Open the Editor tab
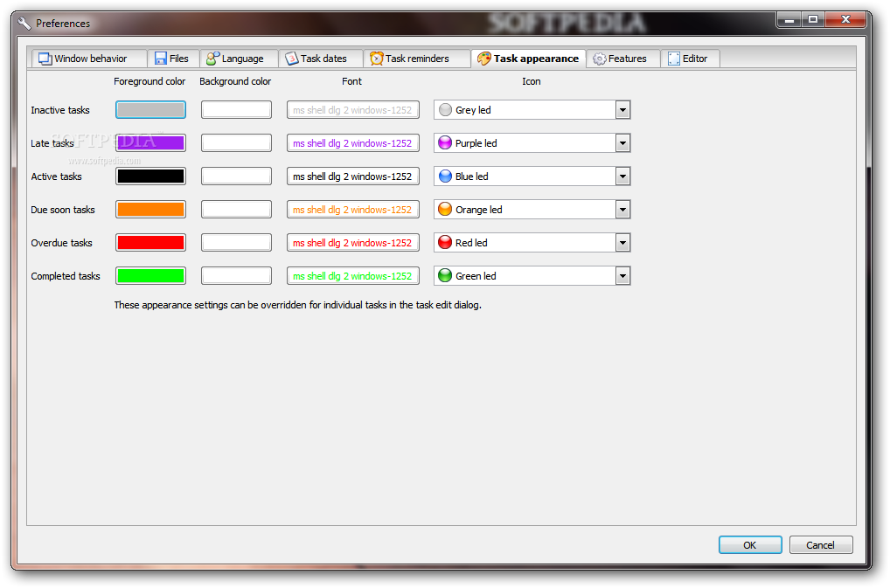 (690, 59)
